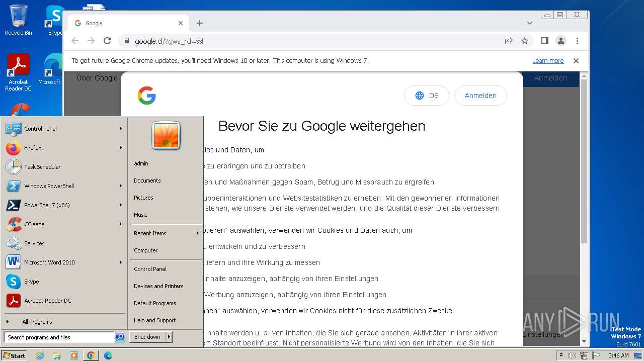644x362 pixels.
Task: Share this page from the address bar
Action: (509, 41)
